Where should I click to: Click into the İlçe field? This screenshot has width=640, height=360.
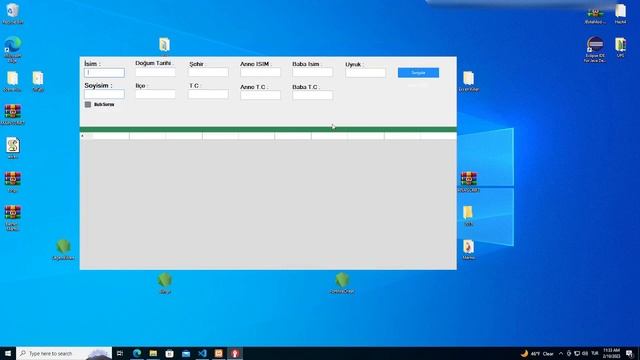click(x=156, y=94)
